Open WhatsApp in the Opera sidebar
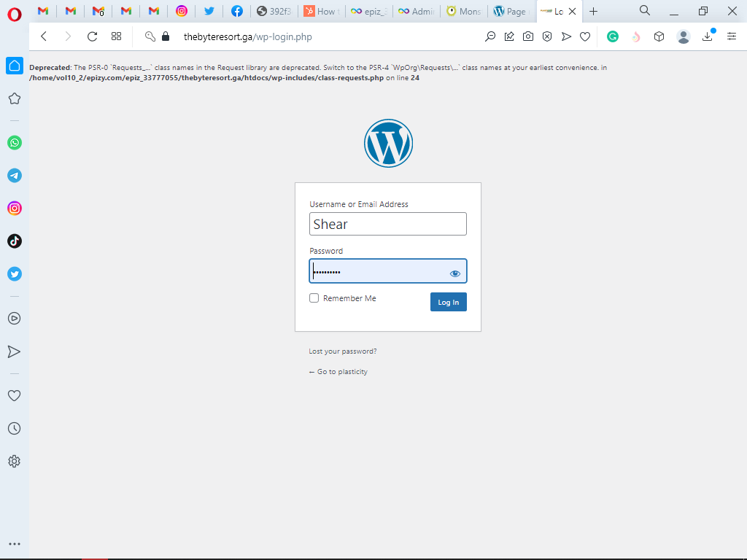Screen dimensions: 747x560 coord(15,143)
